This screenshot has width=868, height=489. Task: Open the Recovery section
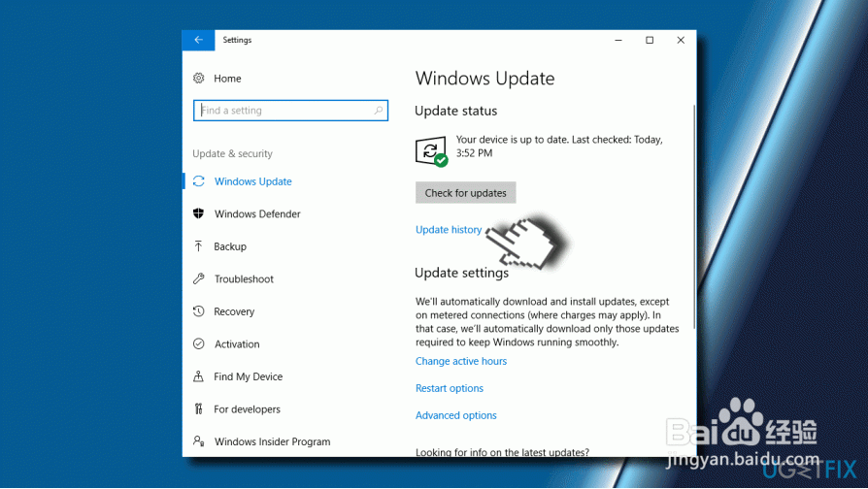pos(234,312)
